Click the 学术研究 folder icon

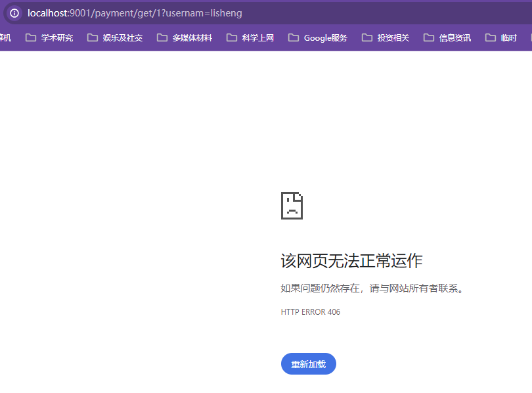tap(30, 37)
